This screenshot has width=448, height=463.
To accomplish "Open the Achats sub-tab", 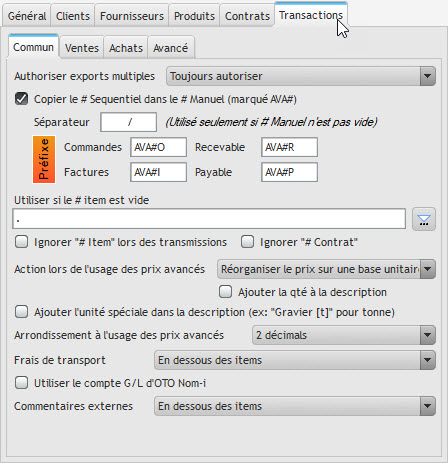I will pyautogui.click(x=126, y=48).
